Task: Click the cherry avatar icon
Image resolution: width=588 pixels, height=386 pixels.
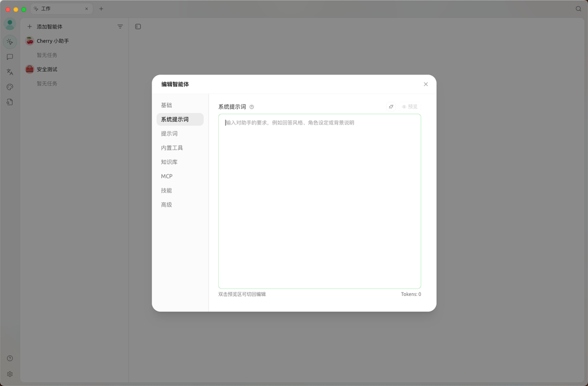Action: [x=30, y=41]
